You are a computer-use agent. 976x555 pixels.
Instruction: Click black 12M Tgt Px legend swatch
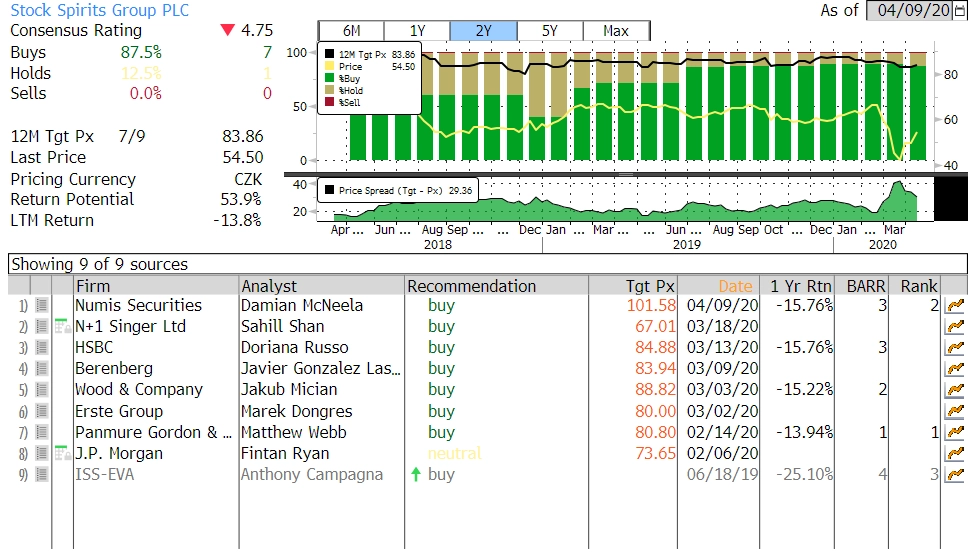[x=329, y=55]
